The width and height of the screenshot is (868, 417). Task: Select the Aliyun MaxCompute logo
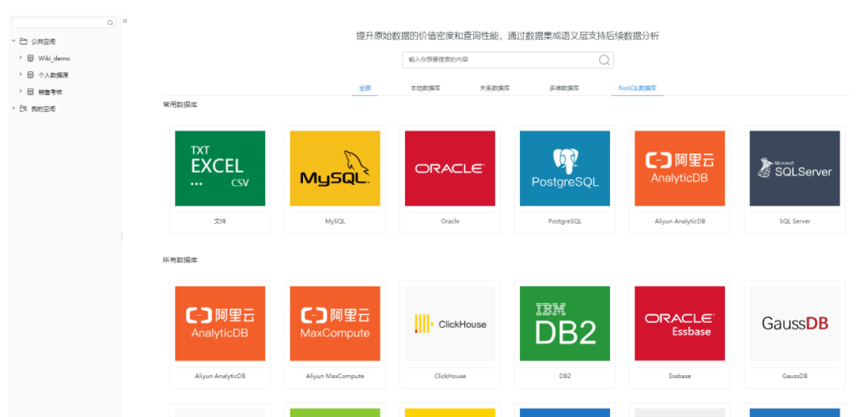click(335, 324)
